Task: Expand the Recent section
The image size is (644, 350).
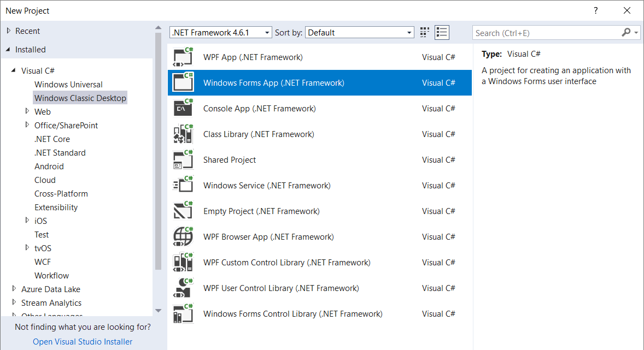Action: (9, 31)
